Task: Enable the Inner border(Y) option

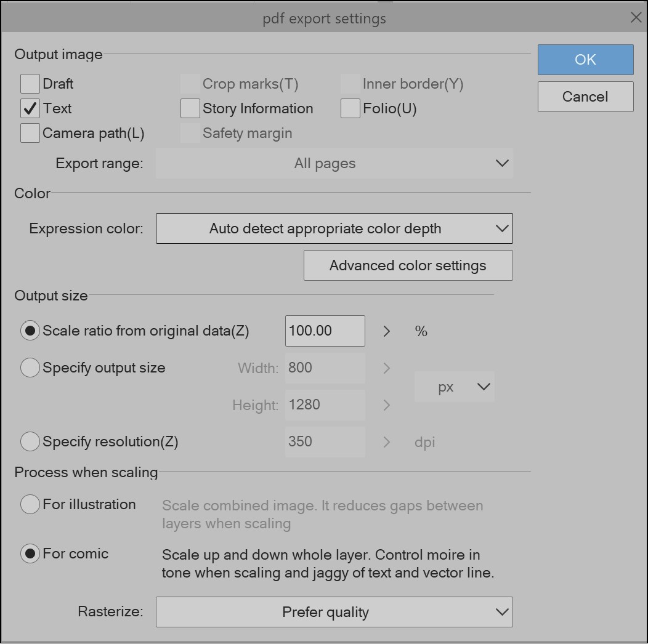Action: 351,83
